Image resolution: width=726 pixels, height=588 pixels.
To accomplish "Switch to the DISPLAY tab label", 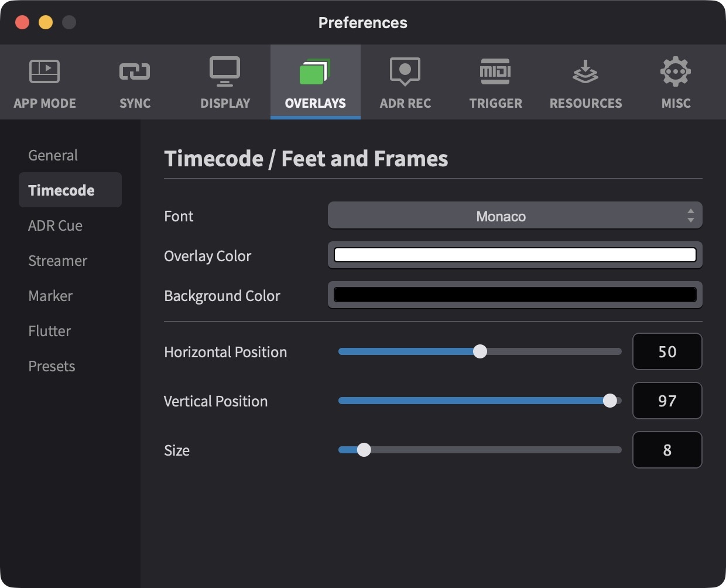I will coord(225,103).
